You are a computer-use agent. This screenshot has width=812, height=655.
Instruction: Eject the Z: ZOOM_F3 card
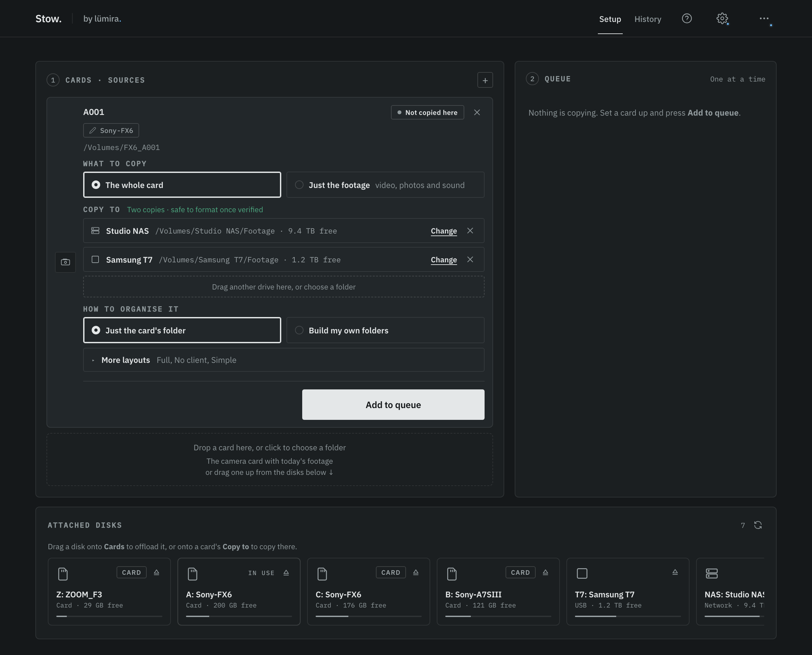157,572
